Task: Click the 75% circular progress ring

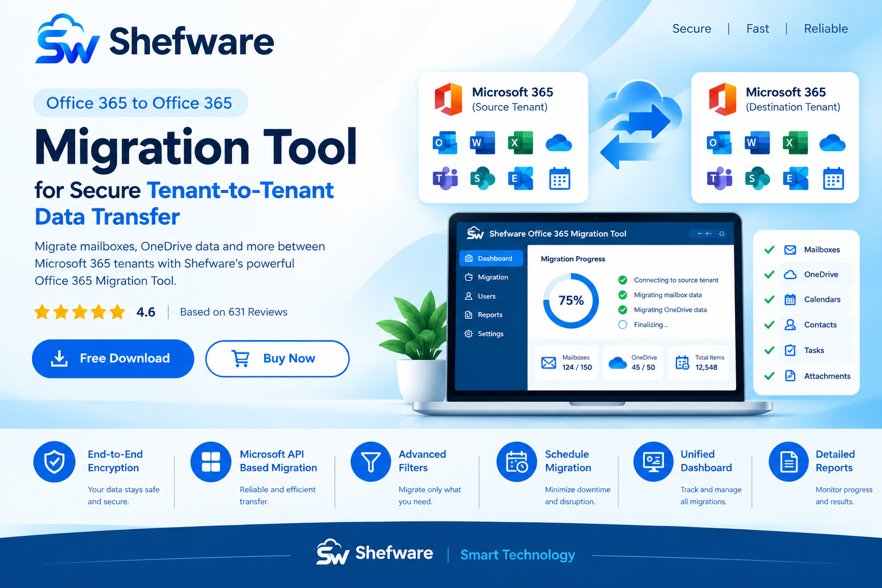Action: (x=571, y=300)
